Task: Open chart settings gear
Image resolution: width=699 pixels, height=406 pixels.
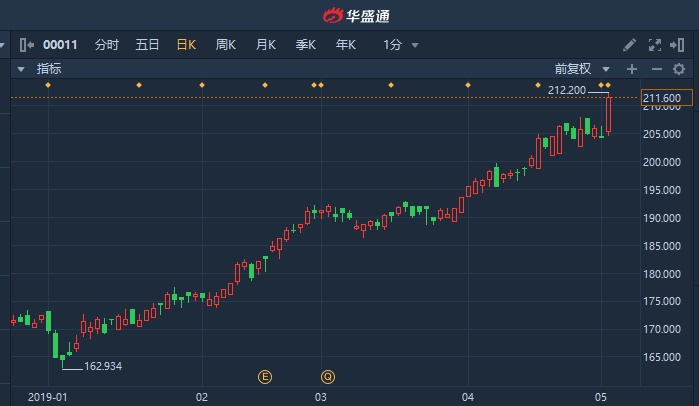Action: (x=679, y=69)
